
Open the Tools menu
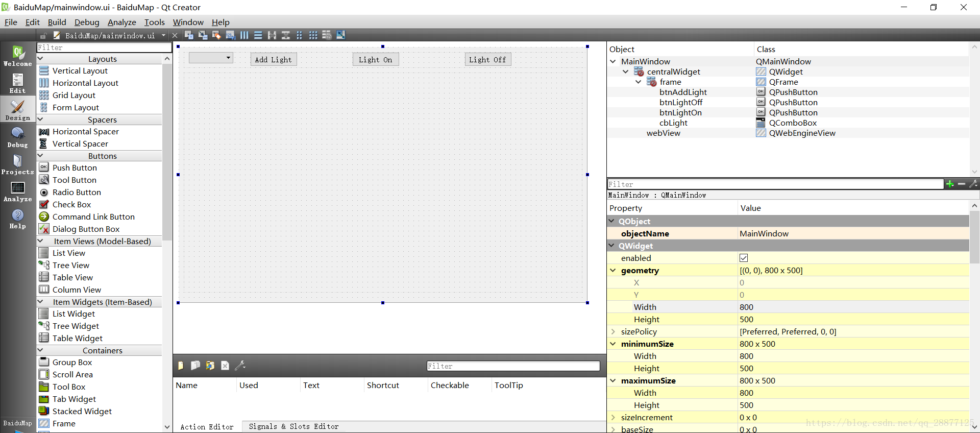(155, 22)
